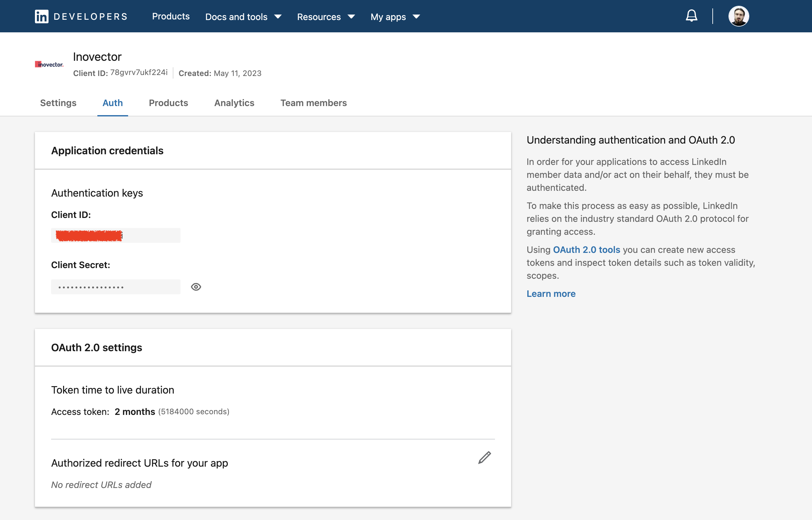Screen dimensions: 812x520
Task: Open the notifications bell
Action: 691,16
